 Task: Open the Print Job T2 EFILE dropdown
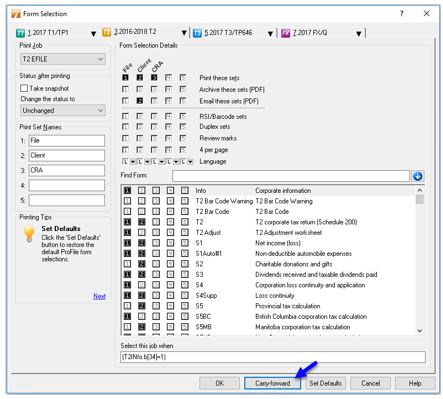click(x=63, y=59)
